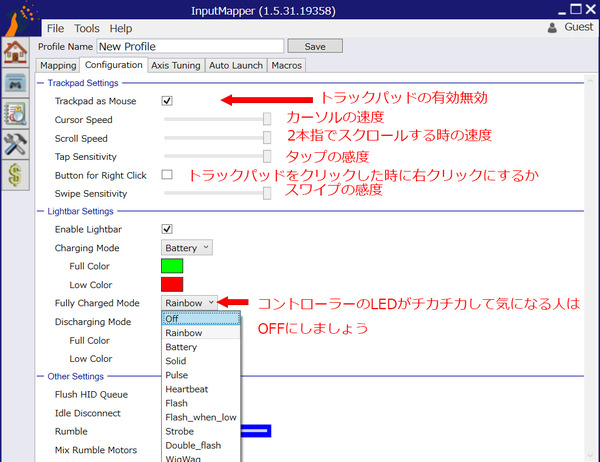600x462 pixels.
Task: Open Charging Mode Battery dropdown
Action: point(187,248)
